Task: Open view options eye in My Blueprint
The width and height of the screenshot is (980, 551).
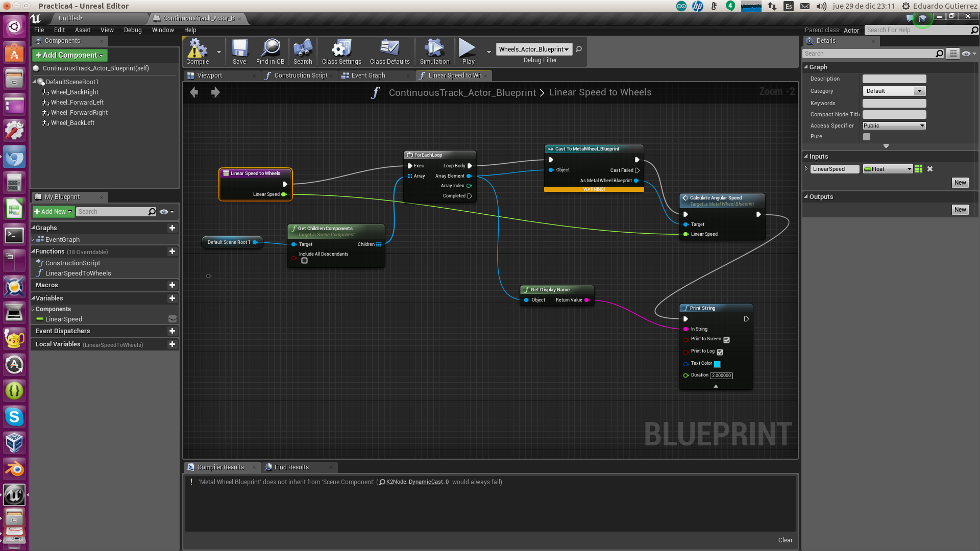Action: click(x=166, y=212)
